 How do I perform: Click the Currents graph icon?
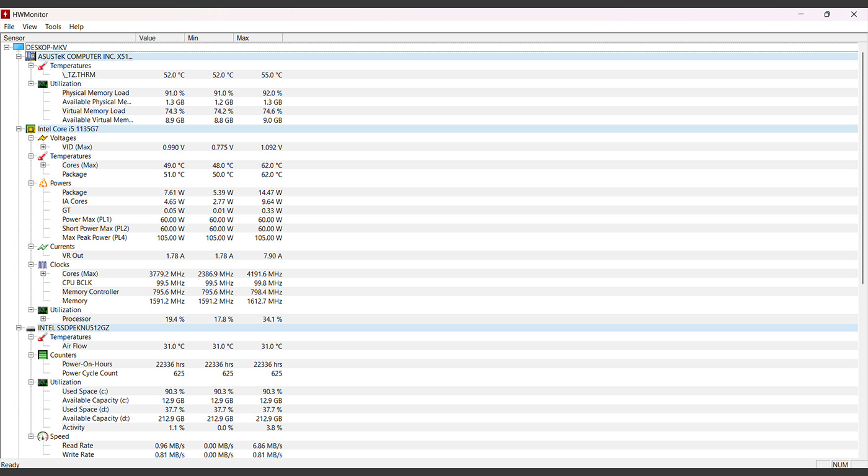pos(43,247)
